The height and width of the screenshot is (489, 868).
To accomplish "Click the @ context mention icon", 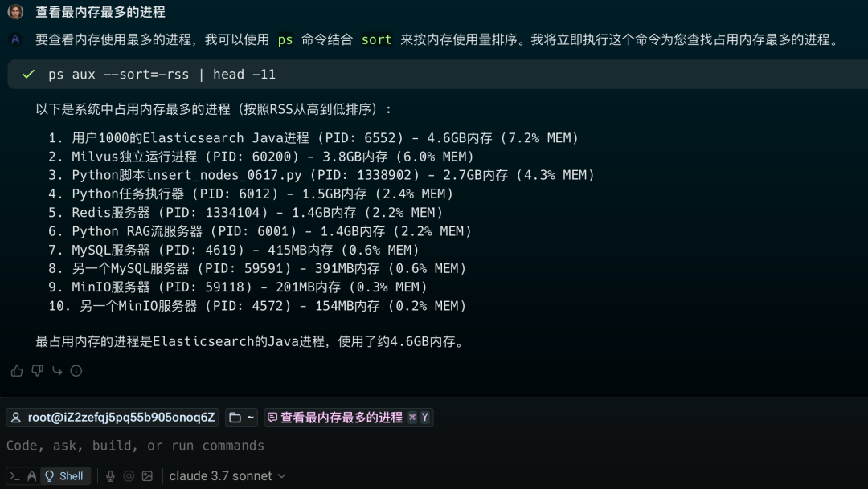I will click(129, 476).
